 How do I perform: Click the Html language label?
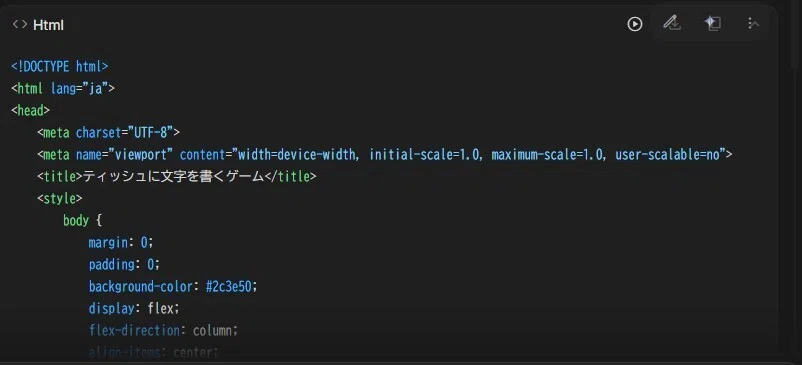tap(48, 25)
